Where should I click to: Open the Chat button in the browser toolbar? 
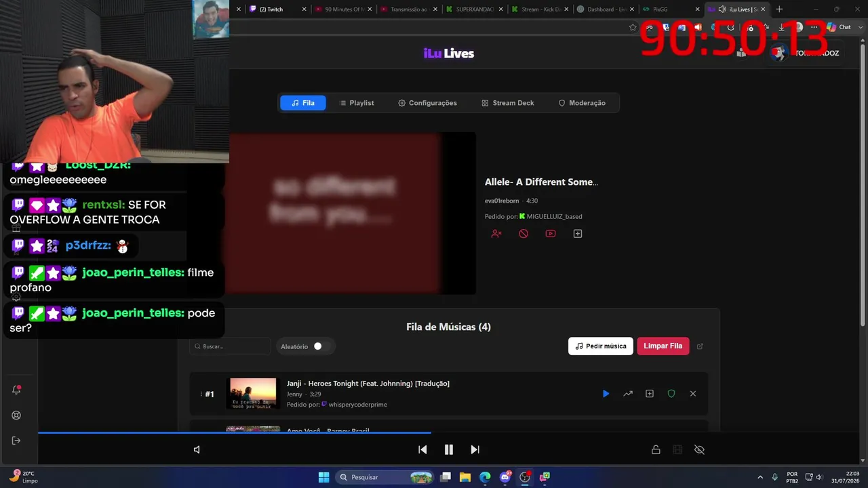pyautogui.click(x=840, y=27)
